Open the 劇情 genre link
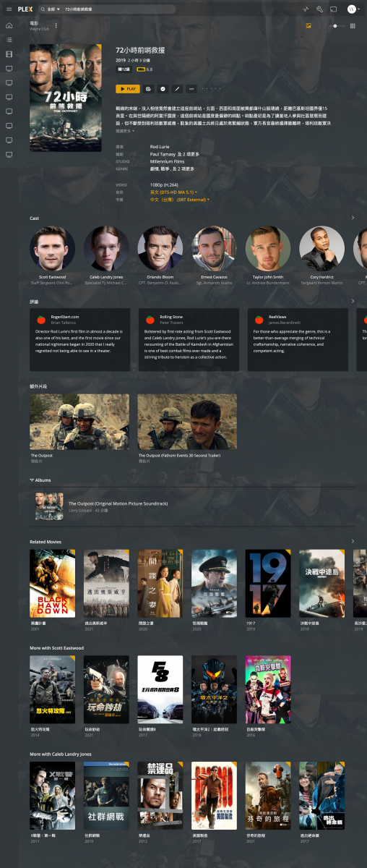367x868 pixels. [x=154, y=169]
